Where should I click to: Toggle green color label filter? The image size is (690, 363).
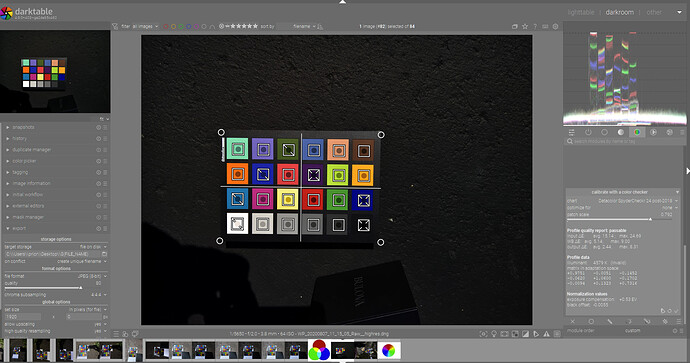(181, 26)
